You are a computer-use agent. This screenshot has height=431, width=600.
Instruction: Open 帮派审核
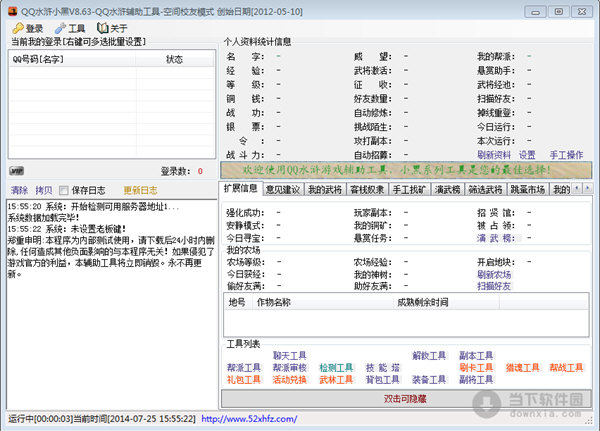tap(290, 367)
